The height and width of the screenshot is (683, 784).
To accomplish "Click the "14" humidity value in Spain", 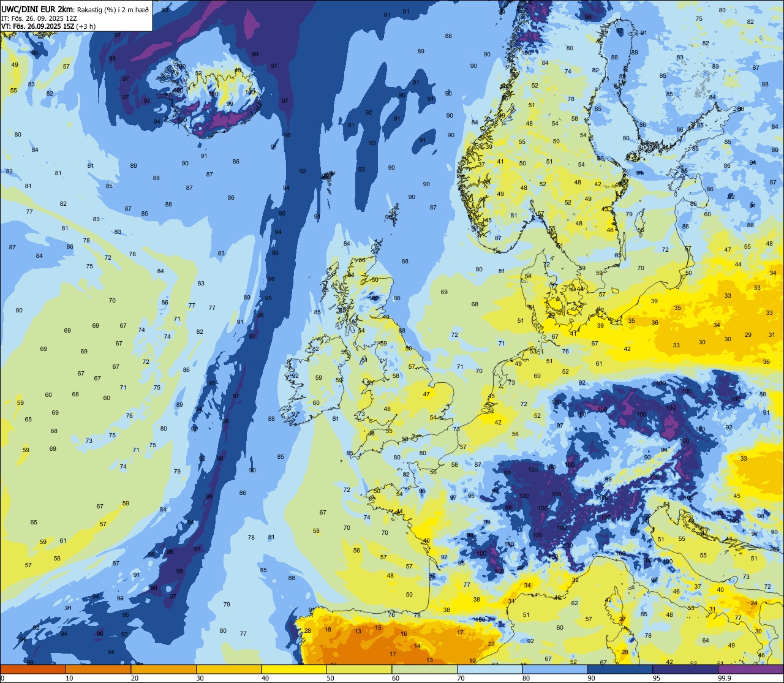I will 417,646.
